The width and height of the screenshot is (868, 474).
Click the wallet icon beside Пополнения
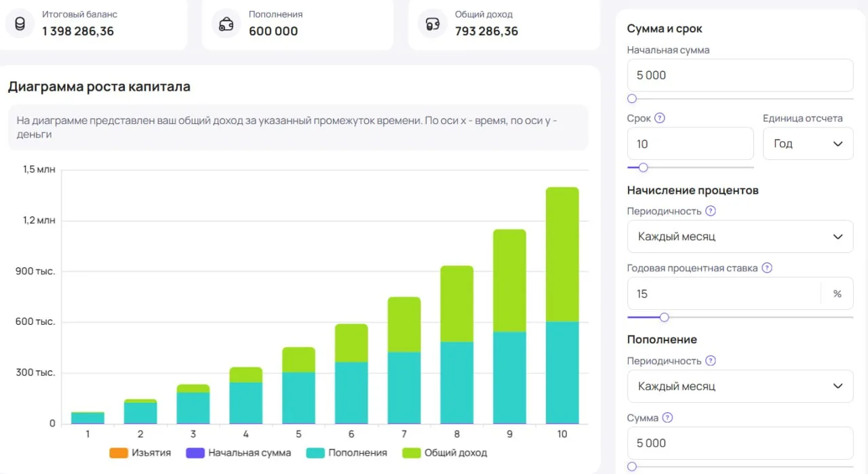226,24
